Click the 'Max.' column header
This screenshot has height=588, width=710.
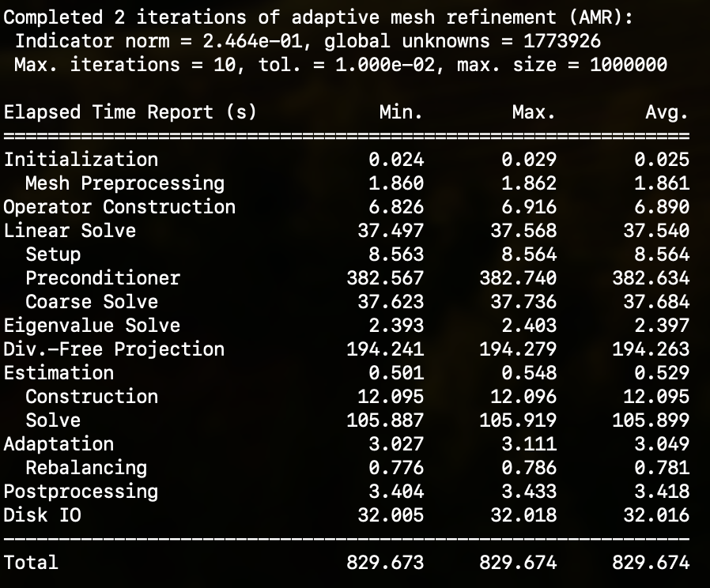534,112
